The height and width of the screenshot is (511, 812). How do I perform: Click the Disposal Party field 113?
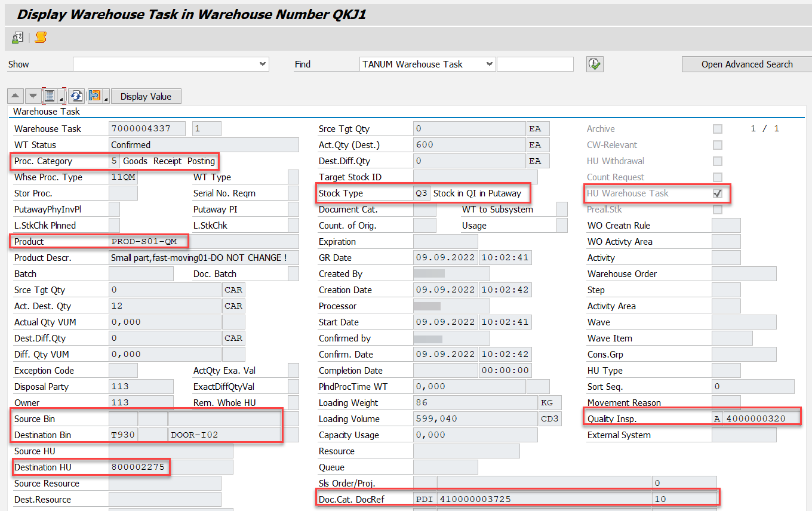click(x=141, y=387)
